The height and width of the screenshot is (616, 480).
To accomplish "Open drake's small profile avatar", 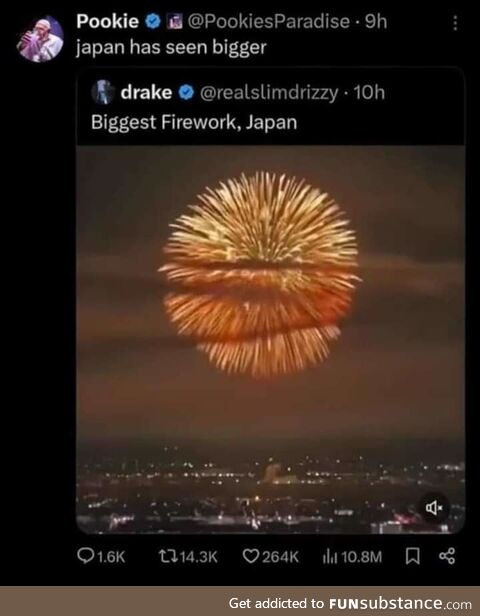I will pyautogui.click(x=103, y=92).
